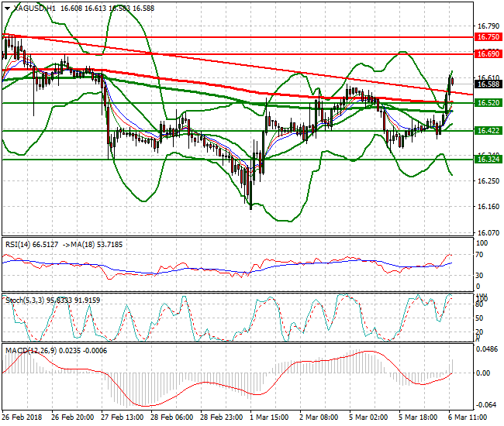Select the 16.324 green support label
This screenshot has height=426, width=504.
pyautogui.click(x=488, y=159)
